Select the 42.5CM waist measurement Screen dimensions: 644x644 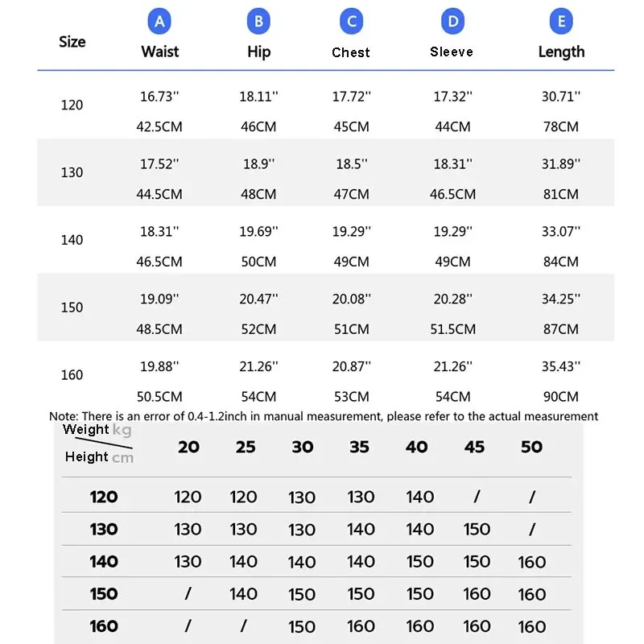tap(159, 126)
